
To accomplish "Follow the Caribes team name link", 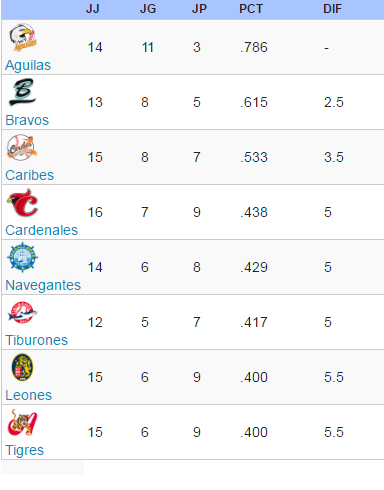I will pyautogui.click(x=29, y=175).
